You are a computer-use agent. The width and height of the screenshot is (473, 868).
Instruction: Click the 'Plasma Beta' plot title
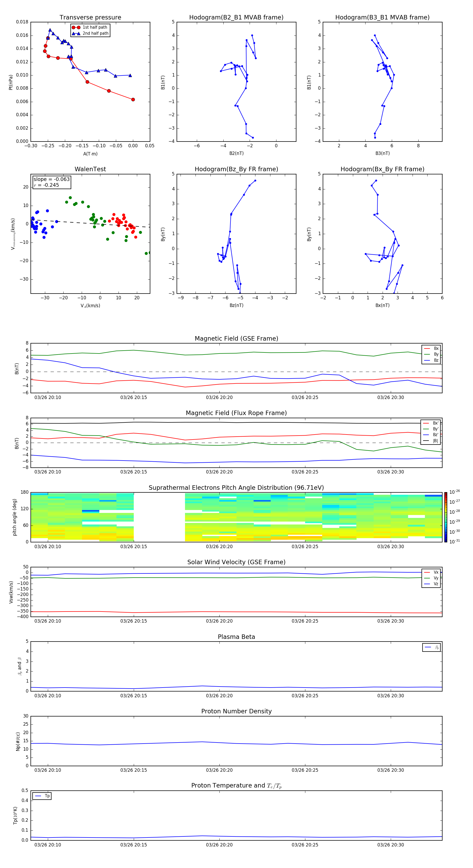[236, 637]
